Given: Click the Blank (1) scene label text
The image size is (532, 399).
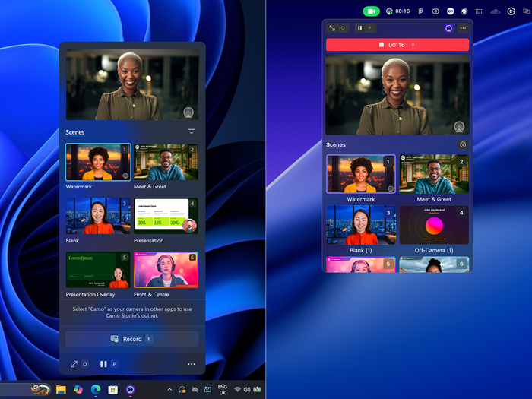Looking at the screenshot, I should 361,250.
